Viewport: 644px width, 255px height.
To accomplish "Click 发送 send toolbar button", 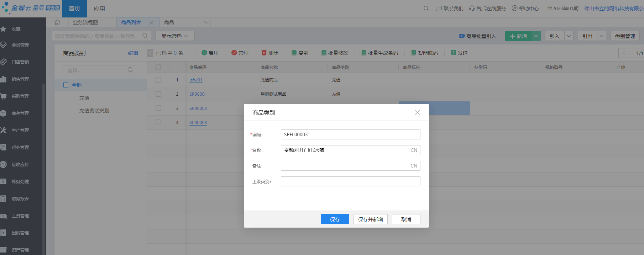I will tap(459, 53).
